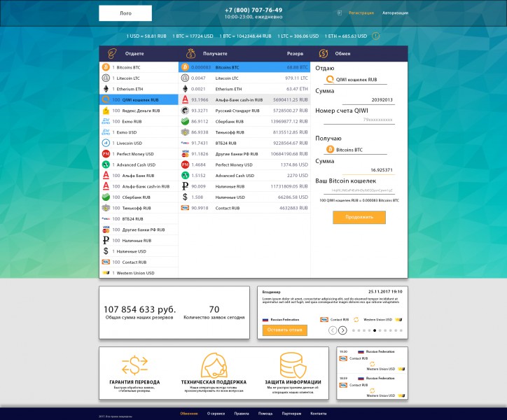Select 100 Contact RUB in Отдаете
The height and width of the screenshot is (420, 507).
(x=139, y=262)
